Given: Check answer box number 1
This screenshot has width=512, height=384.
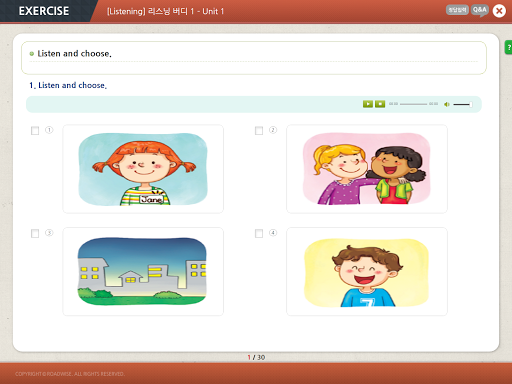Looking at the screenshot, I should point(35,131).
